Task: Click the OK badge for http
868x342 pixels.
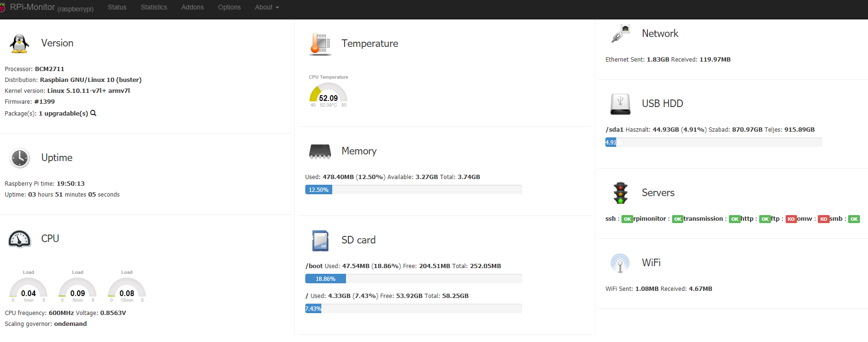Action: (x=765, y=219)
